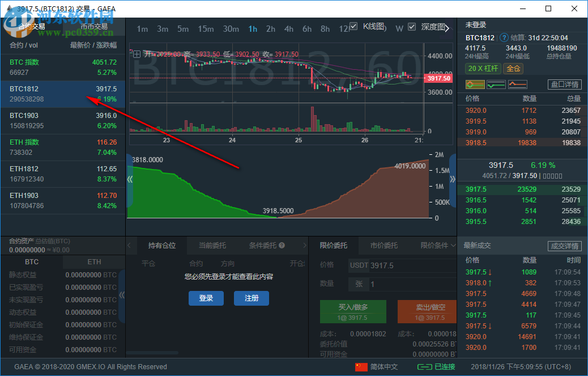
Task: Click the 注册 register button
Action: pyautogui.click(x=252, y=298)
